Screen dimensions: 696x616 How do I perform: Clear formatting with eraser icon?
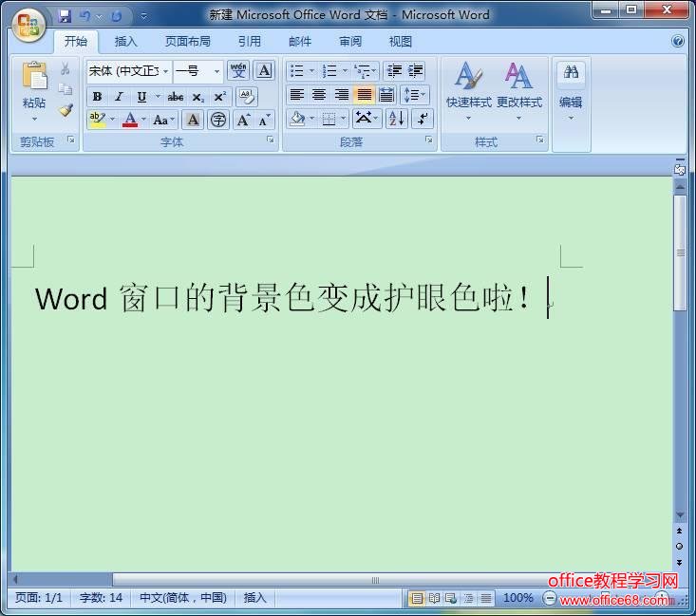[x=246, y=96]
